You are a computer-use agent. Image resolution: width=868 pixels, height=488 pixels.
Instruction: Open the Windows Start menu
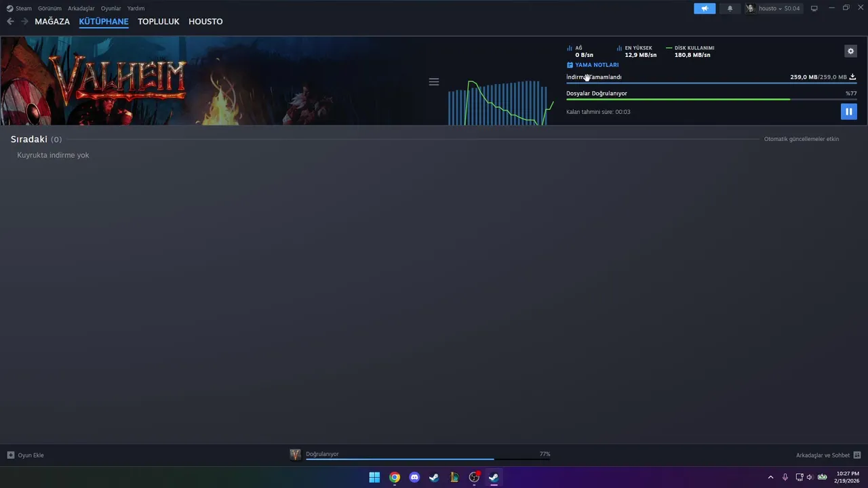(374, 477)
